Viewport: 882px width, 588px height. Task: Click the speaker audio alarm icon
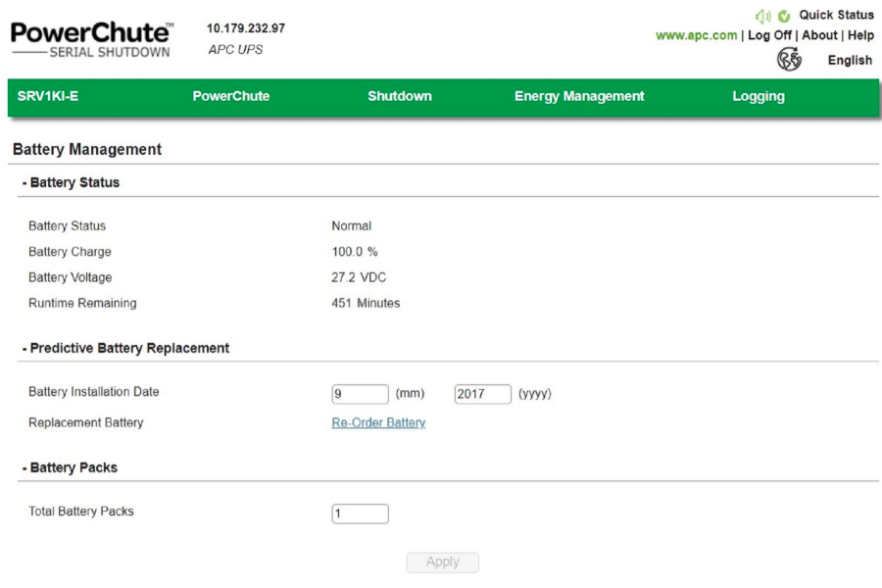coord(762,17)
